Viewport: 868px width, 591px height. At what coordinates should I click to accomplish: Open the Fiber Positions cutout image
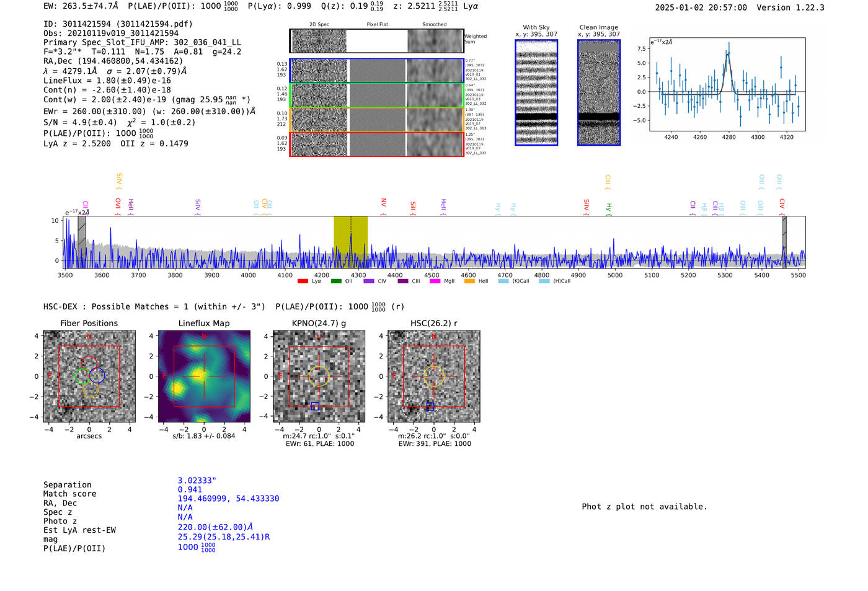(89, 376)
